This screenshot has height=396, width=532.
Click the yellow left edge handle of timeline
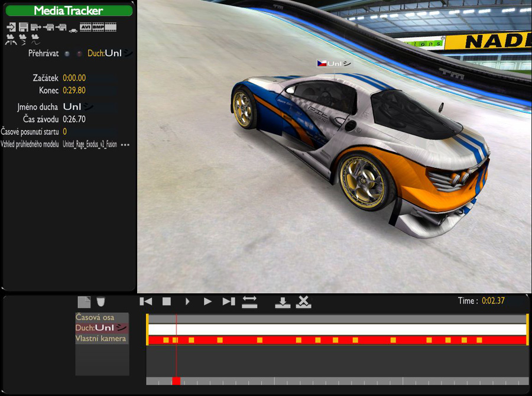click(147, 329)
